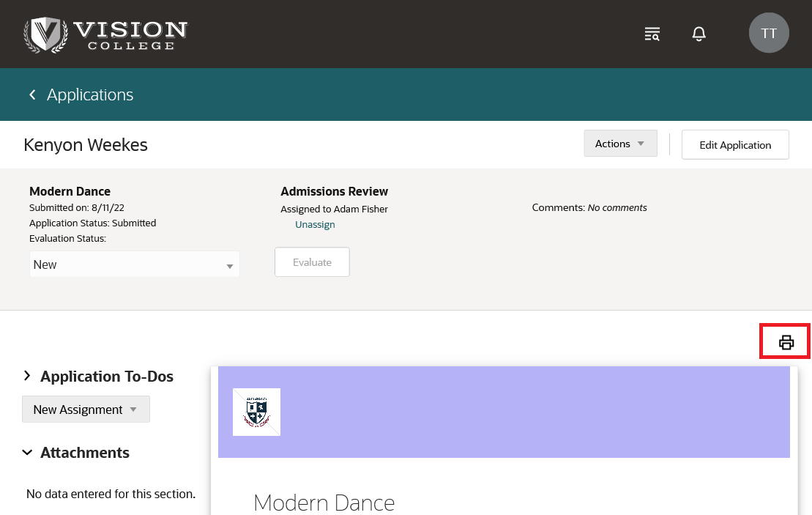The height and width of the screenshot is (515, 812).
Task: Open the New Assignment dropdown
Action: coord(86,410)
